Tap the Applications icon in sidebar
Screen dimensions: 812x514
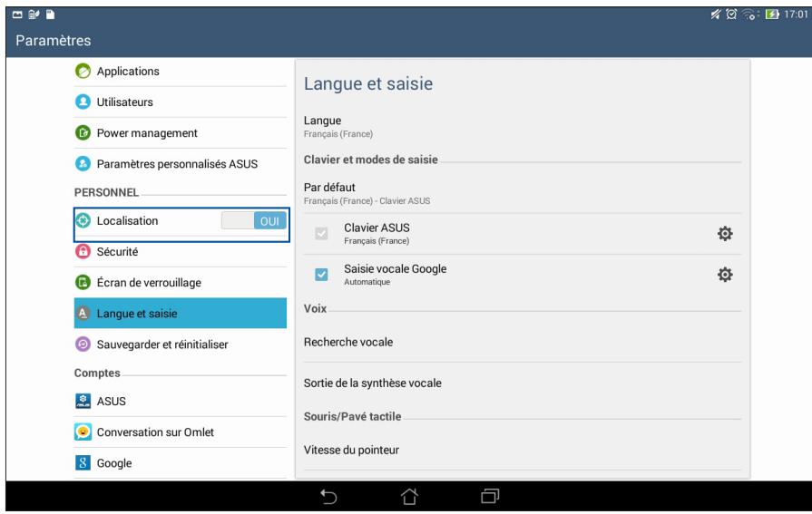[x=83, y=71]
